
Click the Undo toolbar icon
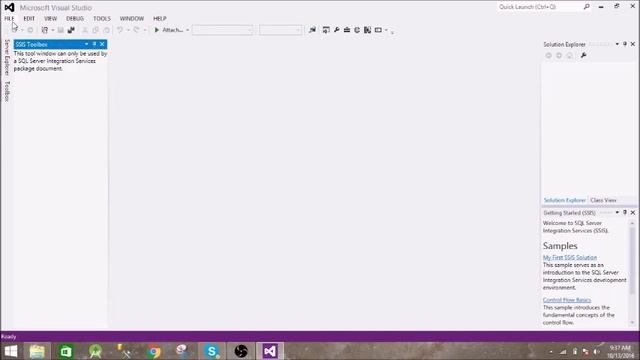[120, 30]
